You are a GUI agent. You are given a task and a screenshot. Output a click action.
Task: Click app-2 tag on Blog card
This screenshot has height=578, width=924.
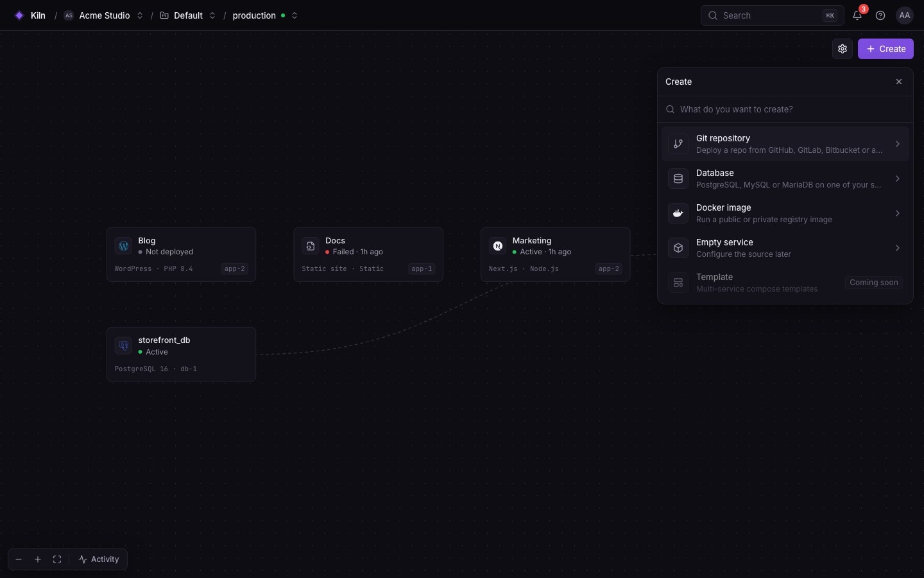point(235,269)
